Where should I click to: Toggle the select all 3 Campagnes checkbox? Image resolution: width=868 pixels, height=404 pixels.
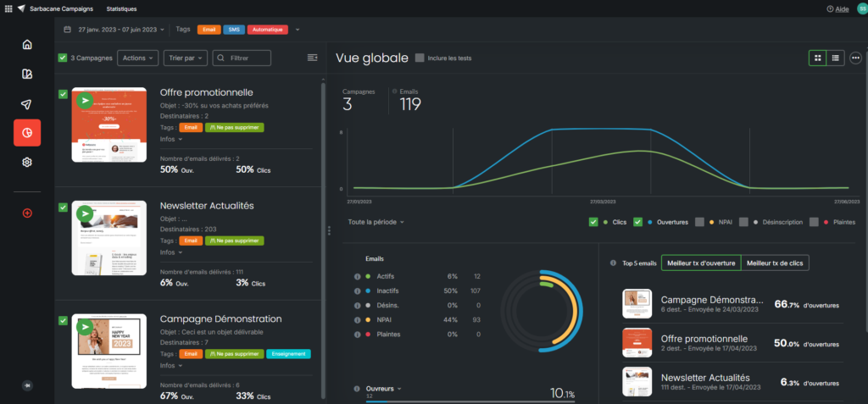[x=63, y=58]
